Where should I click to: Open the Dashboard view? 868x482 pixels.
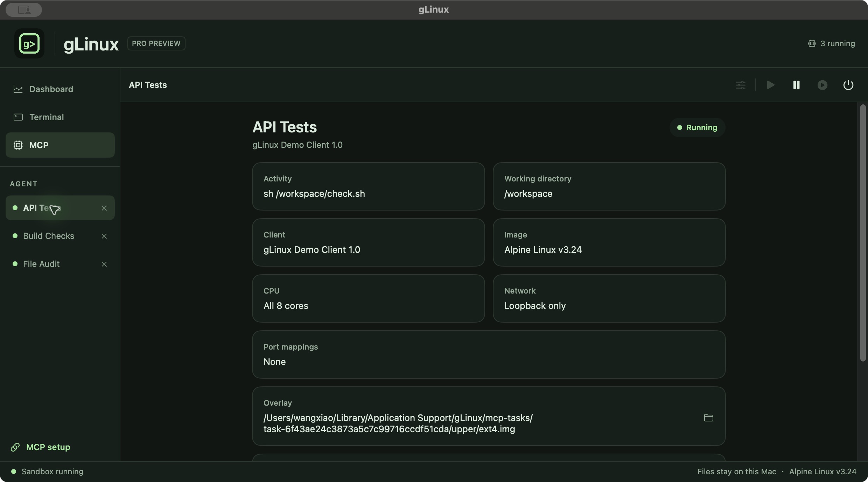pos(60,89)
